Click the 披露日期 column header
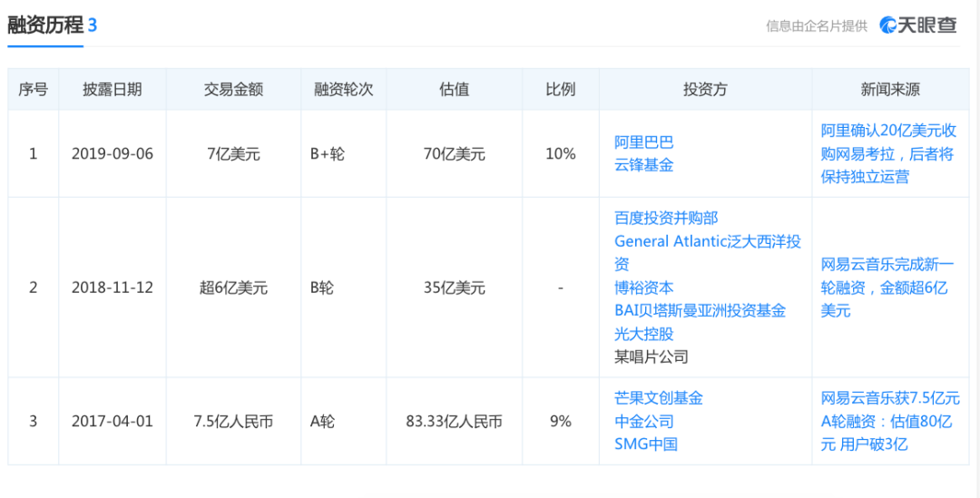This screenshot has height=498, width=980. click(112, 90)
